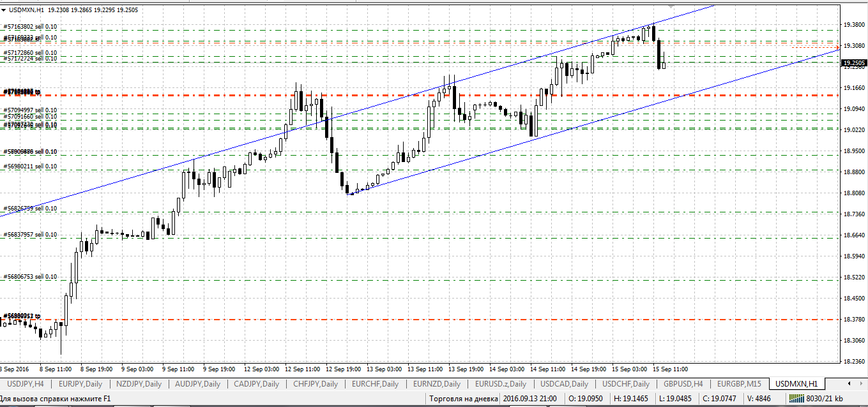Screen dimensions: 868x407
Task: Open the EURCHF,Daily tab
Action: (x=375, y=384)
